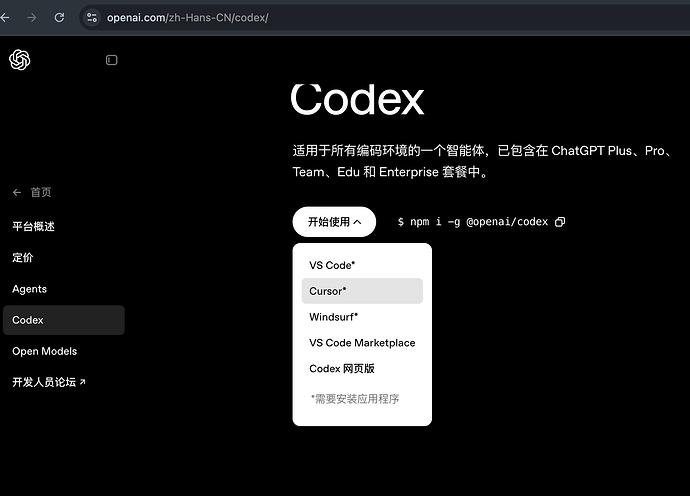Open site information icon in address bar
This screenshot has height=496, width=690.
92,18
